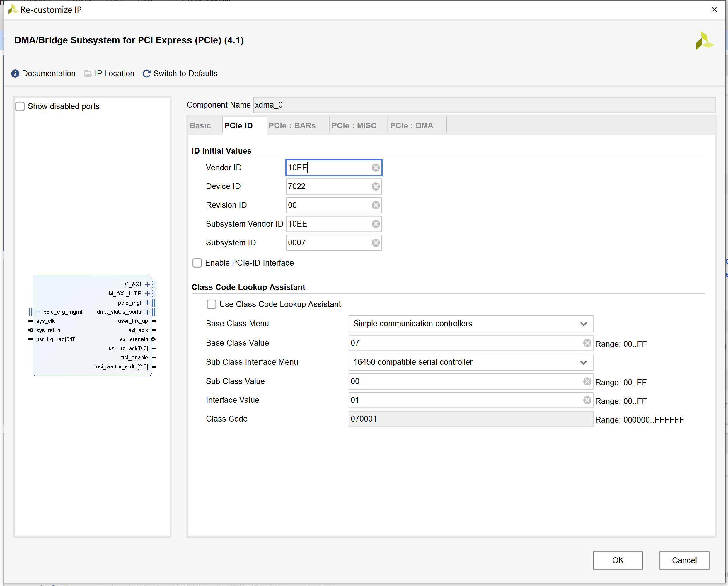This screenshot has width=728, height=586.
Task: Clear the Revision ID field
Action: point(376,205)
